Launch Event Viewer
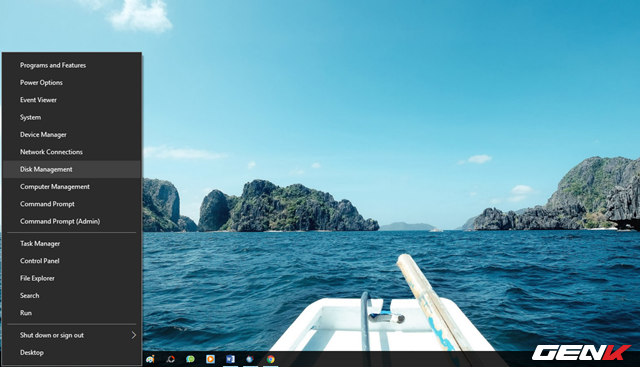Screen dimensions: 640x367 72,100
